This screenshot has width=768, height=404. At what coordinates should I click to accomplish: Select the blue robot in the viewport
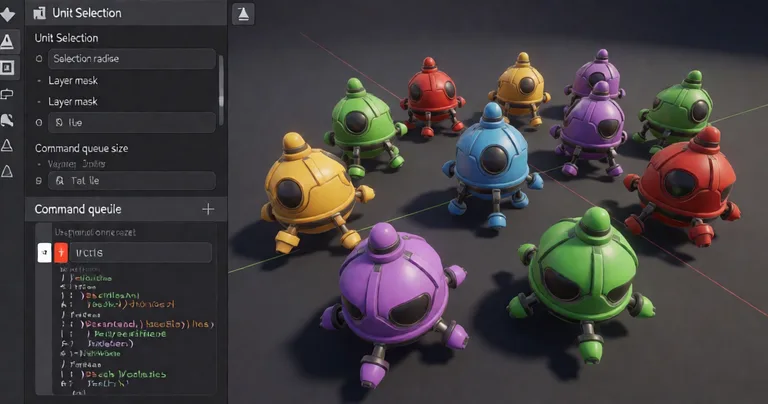coord(492,164)
